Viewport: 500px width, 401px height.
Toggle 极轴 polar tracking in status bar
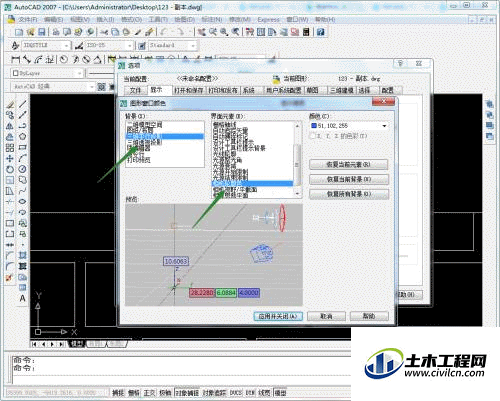pos(165,393)
